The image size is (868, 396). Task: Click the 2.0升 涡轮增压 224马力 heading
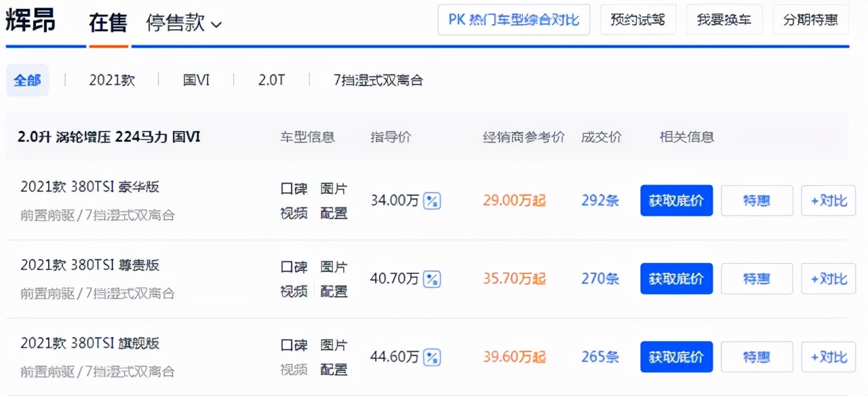[109, 137]
